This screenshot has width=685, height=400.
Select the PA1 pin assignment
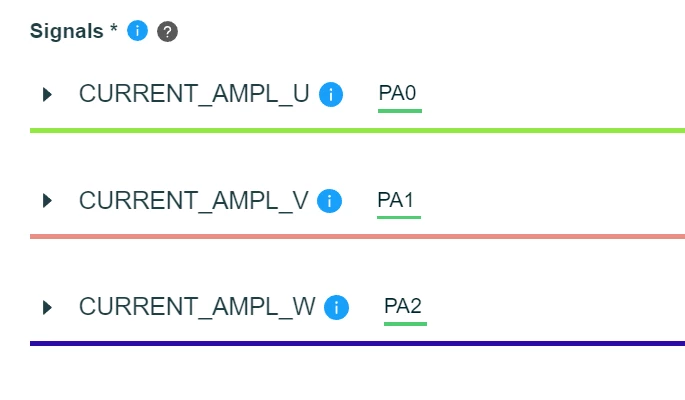point(395,200)
